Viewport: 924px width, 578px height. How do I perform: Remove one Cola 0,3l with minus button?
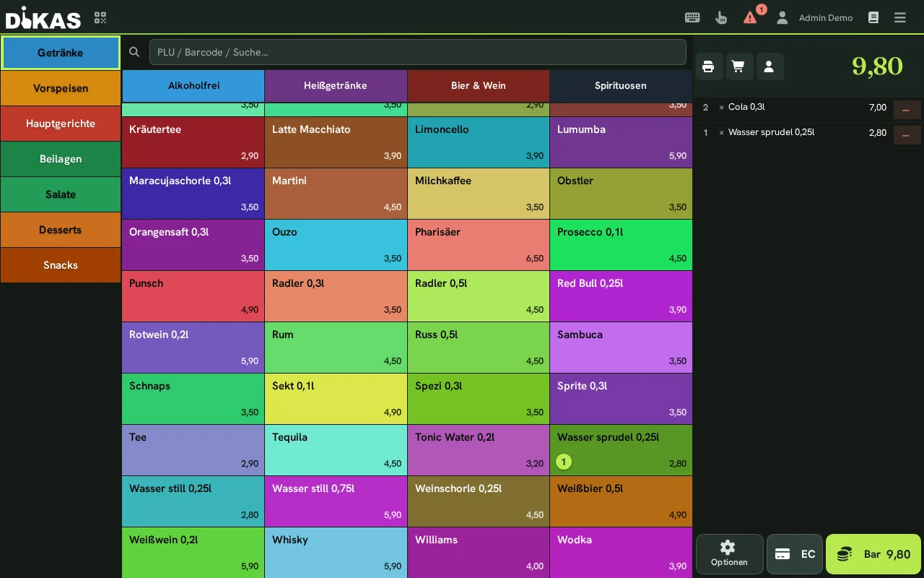tap(907, 110)
